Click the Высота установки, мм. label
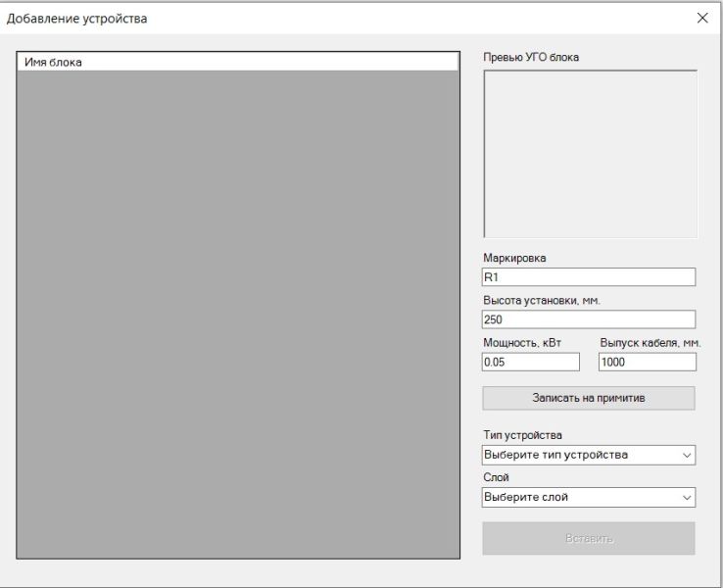Screen dimensions: 723x588 click(x=542, y=301)
